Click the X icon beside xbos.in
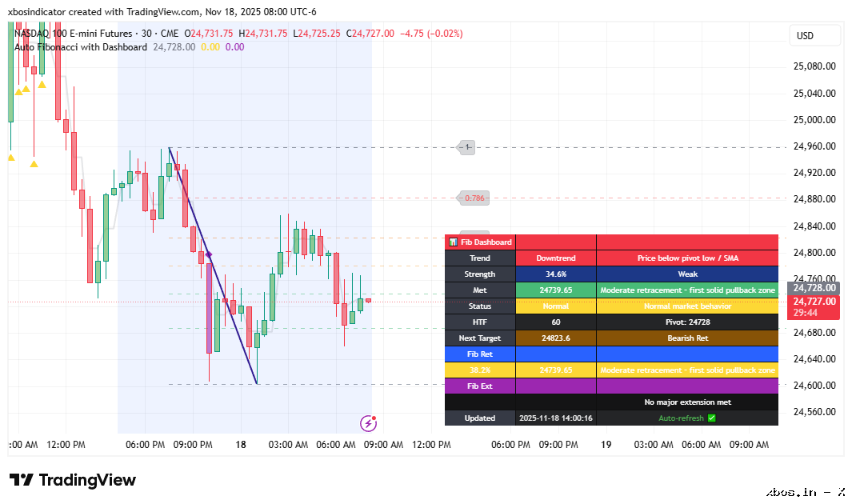 [841, 492]
